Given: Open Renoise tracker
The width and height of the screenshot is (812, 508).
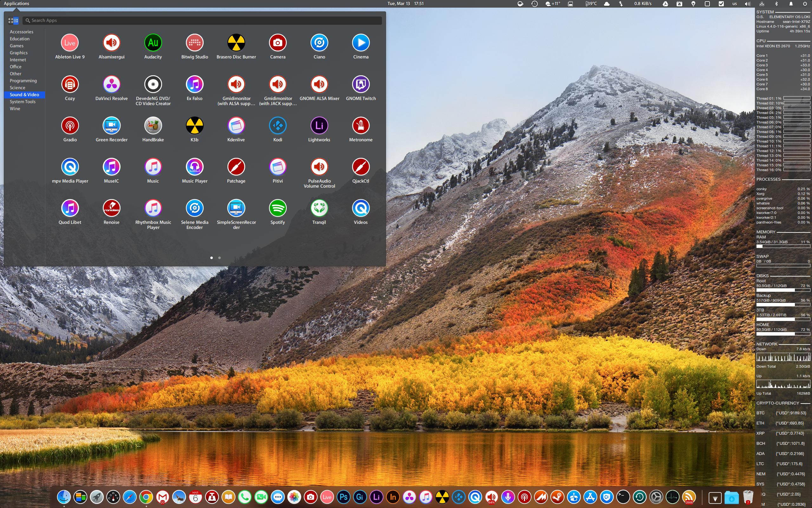Looking at the screenshot, I should pyautogui.click(x=111, y=212).
